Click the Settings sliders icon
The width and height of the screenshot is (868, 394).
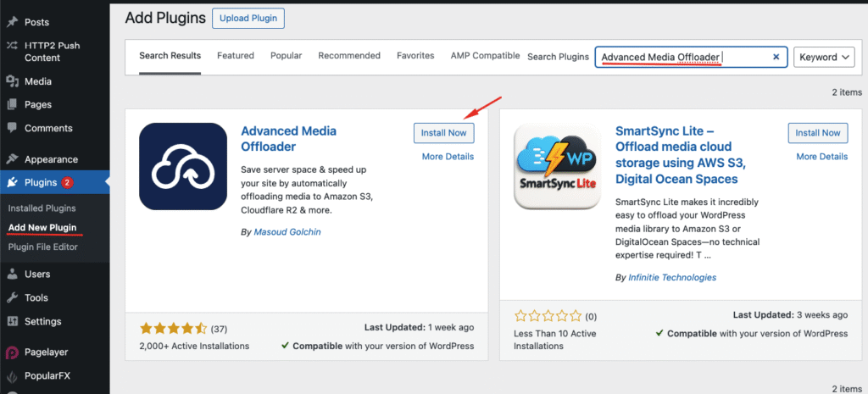coord(12,321)
